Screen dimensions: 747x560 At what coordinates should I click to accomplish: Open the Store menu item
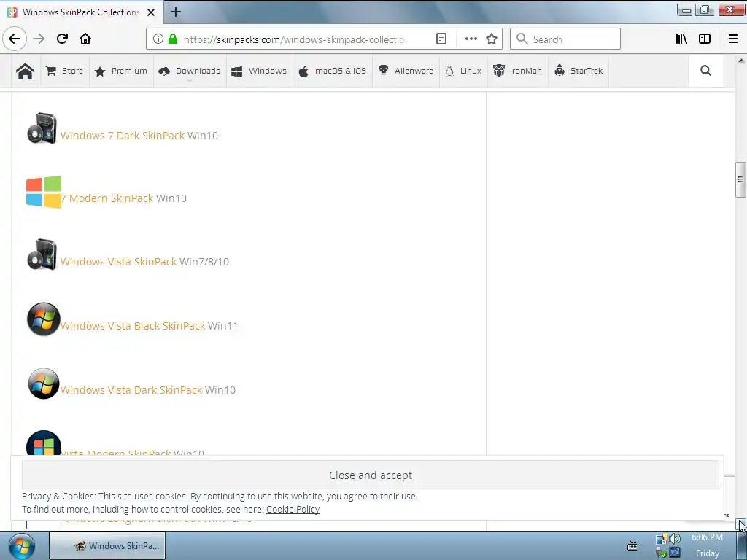click(x=65, y=71)
